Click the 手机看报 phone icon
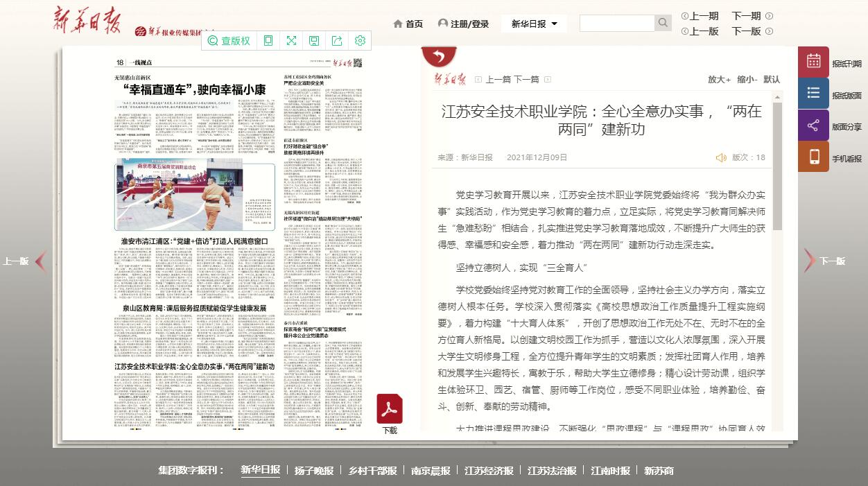868x486 pixels. coord(813,157)
